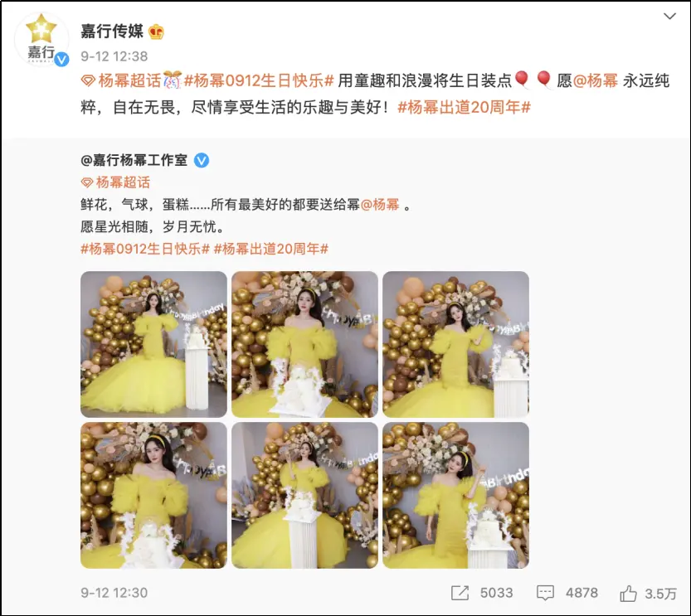
Task: Click verified badge beside 嘉行杨幂工作室
Action: [x=202, y=161]
